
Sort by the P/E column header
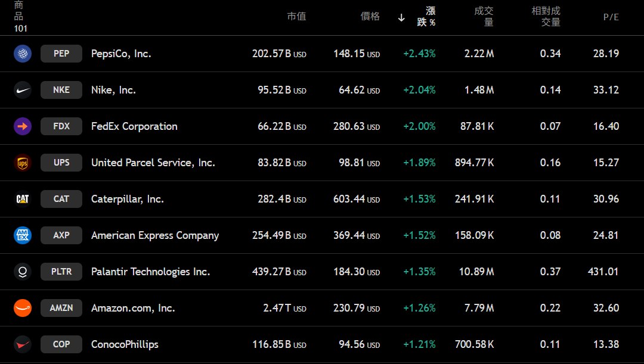611,17
